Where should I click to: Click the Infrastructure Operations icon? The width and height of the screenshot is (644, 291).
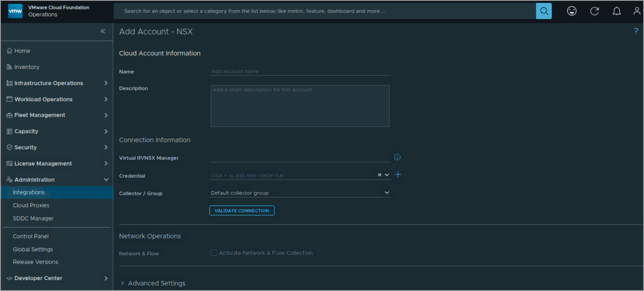point(9,83)
